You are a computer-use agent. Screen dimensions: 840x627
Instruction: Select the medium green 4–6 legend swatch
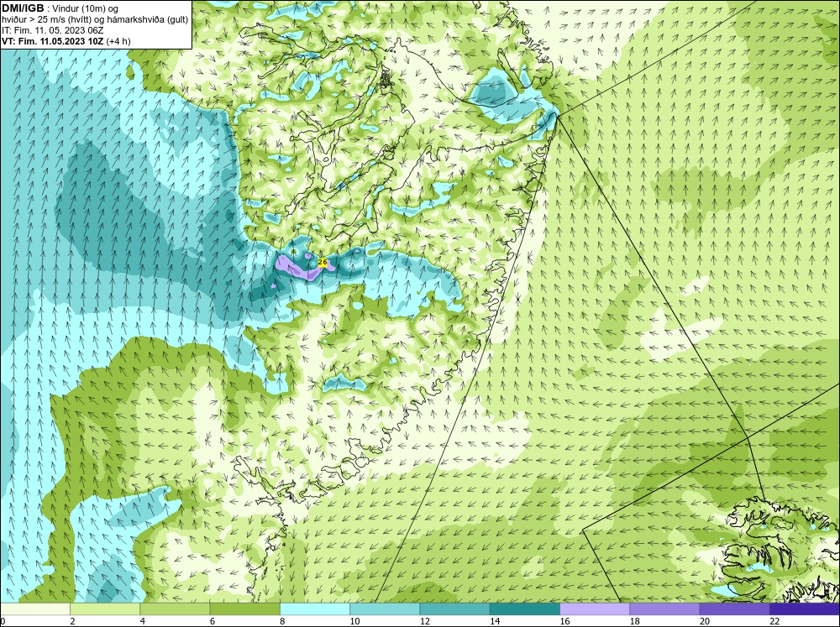point(175,609)
